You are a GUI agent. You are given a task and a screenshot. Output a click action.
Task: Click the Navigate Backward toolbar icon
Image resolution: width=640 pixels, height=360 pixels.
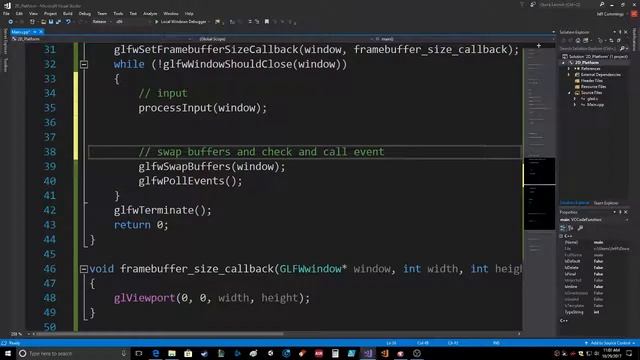10,22
